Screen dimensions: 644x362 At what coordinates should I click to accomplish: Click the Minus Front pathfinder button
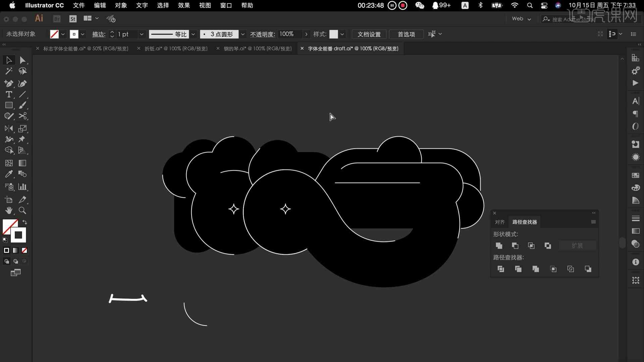pos(515,246)
